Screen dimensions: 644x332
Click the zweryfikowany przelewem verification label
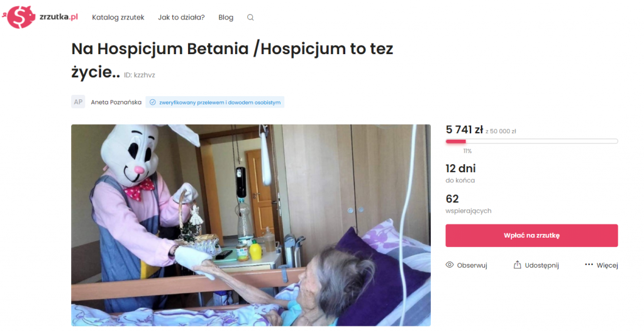(x=219, y=102)
